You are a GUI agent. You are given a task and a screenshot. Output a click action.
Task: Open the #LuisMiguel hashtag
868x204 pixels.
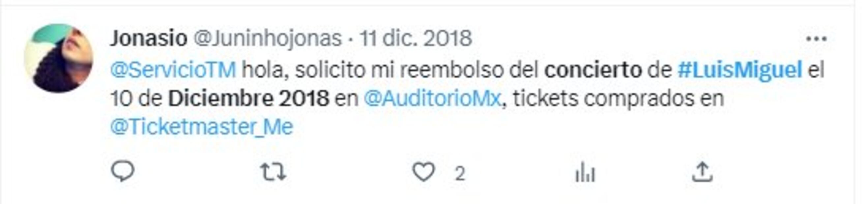coord(740,70)
